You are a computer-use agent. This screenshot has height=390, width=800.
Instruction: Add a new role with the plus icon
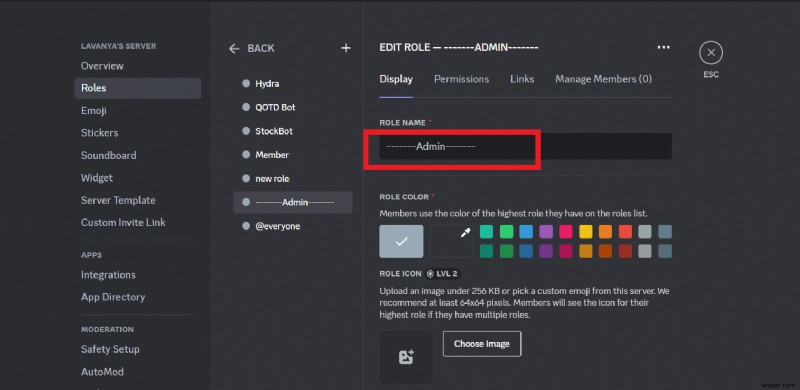pyautogui.click(x=346, y=48)
